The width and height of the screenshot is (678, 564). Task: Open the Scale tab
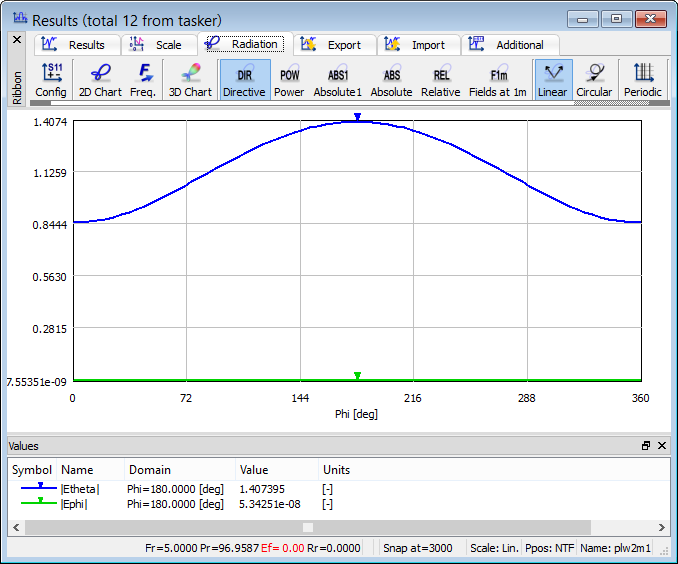[159, 45]
